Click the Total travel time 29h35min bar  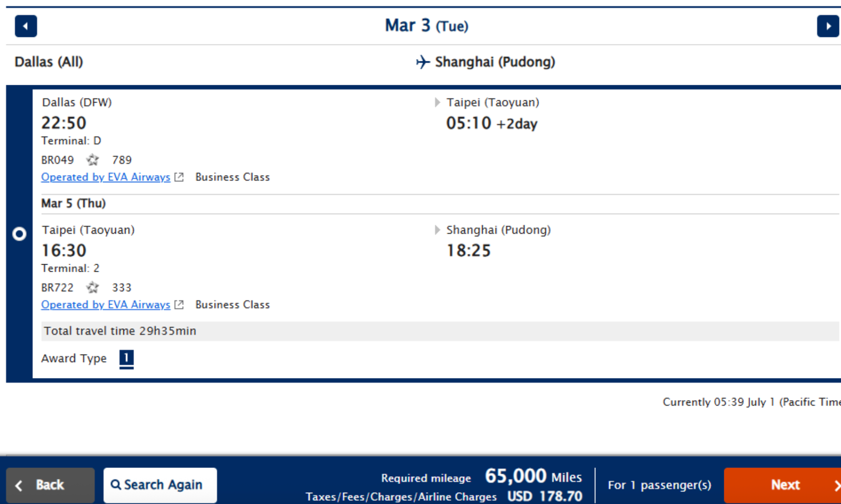[440, 331]
